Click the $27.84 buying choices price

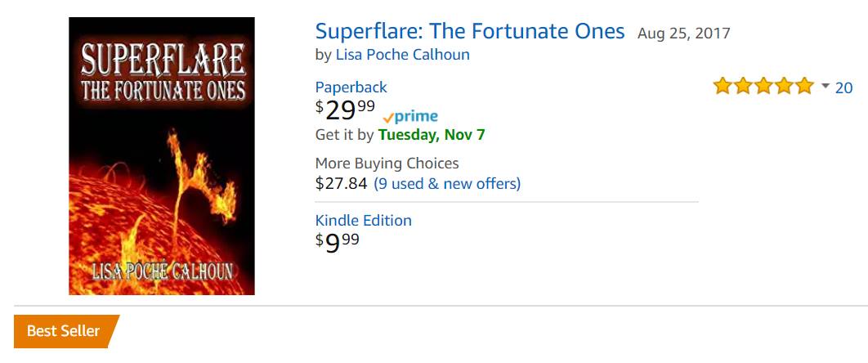click(x=341, y=183)
